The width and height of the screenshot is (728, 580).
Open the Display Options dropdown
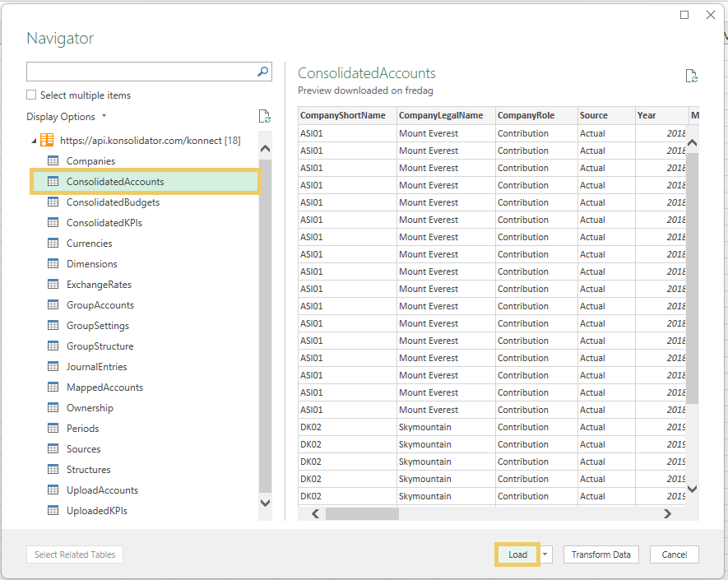coord(67,117)
